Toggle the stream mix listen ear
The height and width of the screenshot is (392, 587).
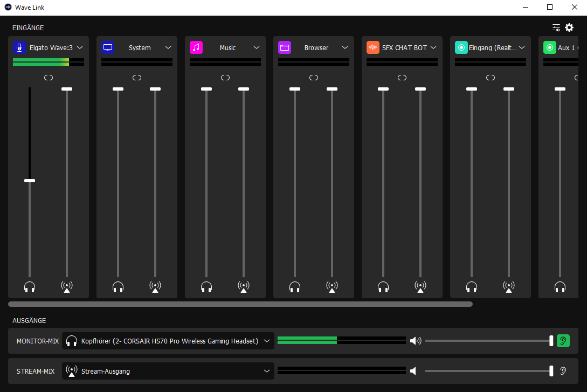point(563,371)
